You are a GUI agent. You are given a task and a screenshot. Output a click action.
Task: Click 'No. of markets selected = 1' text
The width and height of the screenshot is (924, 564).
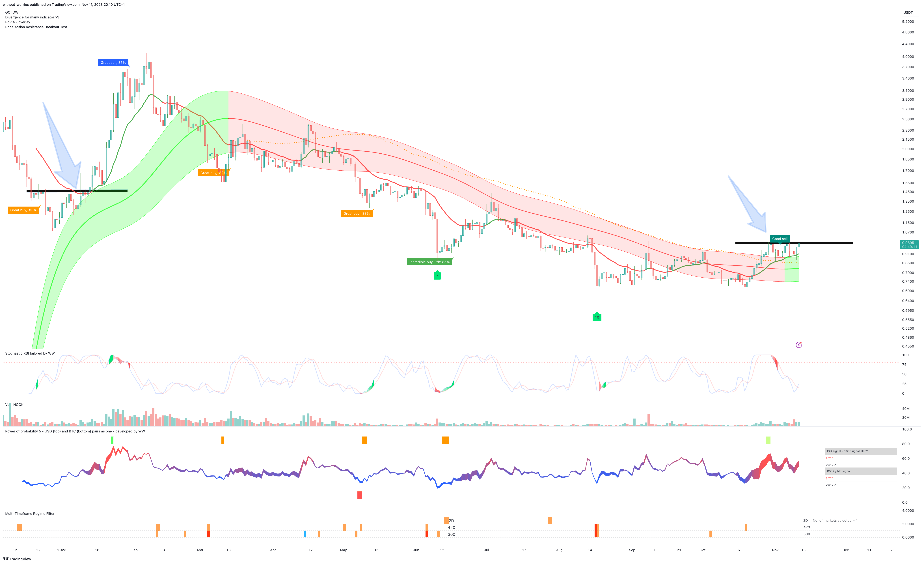835,520
